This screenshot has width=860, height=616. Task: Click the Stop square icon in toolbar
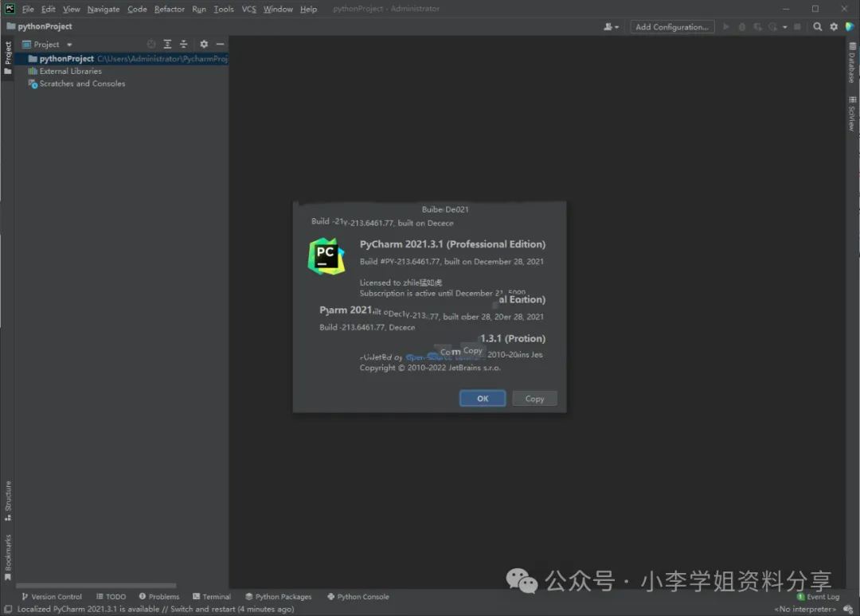[x=797, y=26]
